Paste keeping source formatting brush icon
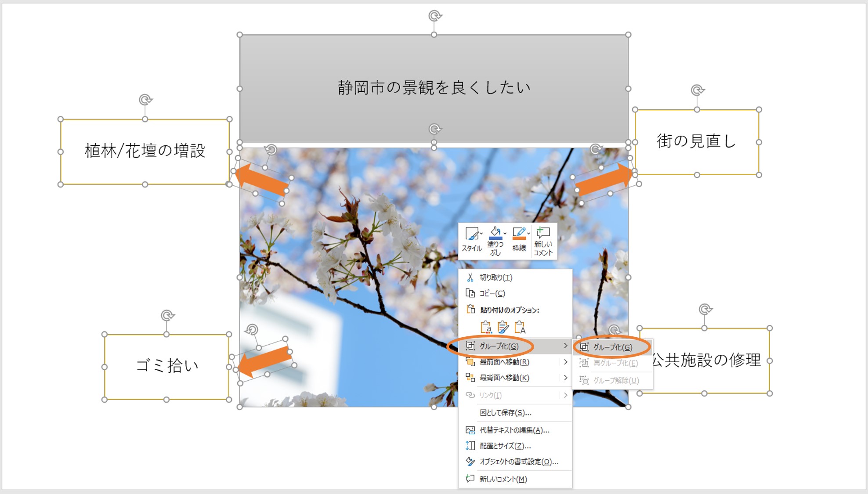This screenshot has height=494, width=868. [503, 327]
